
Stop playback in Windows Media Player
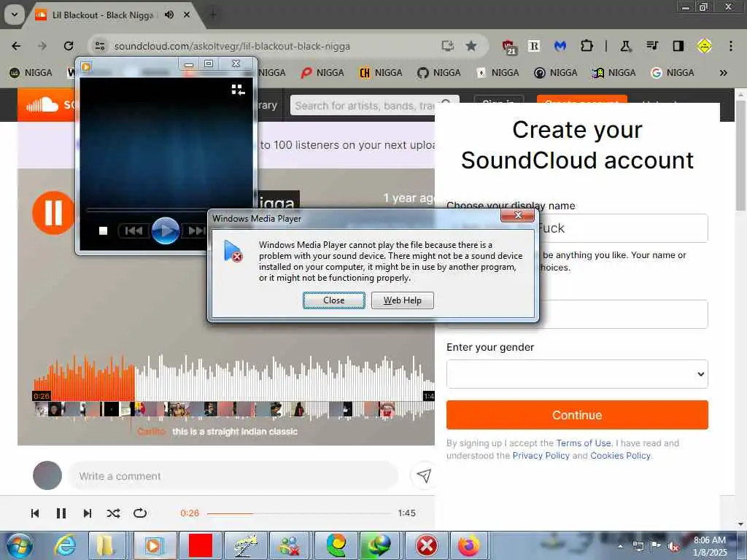(x=103, y=231)
